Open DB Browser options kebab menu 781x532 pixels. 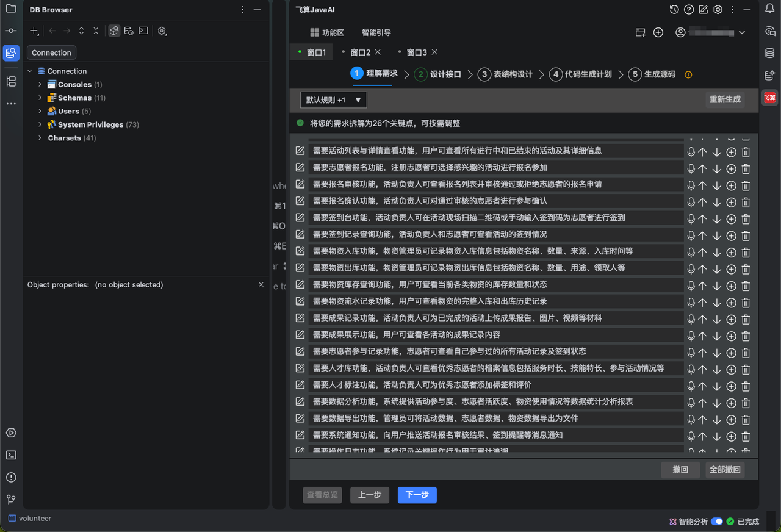243,10
